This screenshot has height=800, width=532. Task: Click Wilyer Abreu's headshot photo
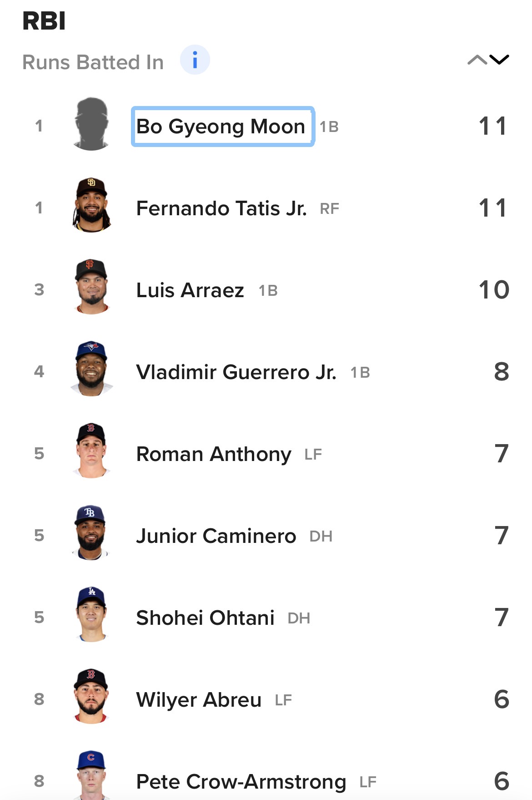[x=91, y=697]
